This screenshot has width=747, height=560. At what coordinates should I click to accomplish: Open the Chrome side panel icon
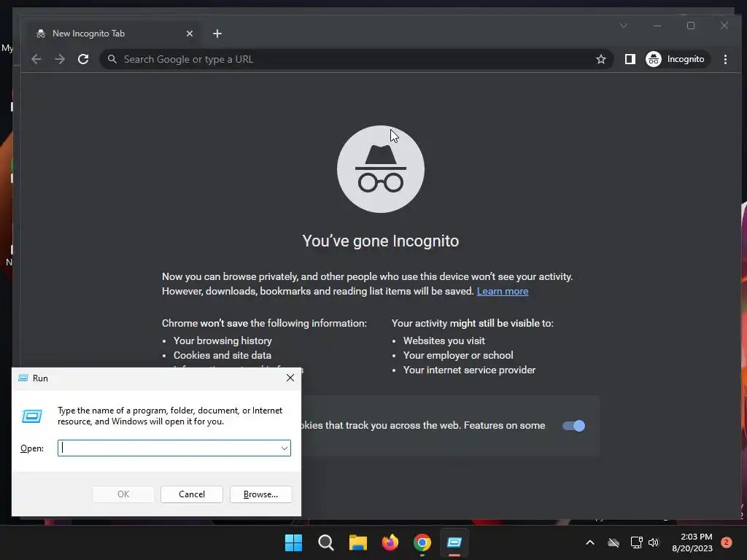click(x=630, y=59)
